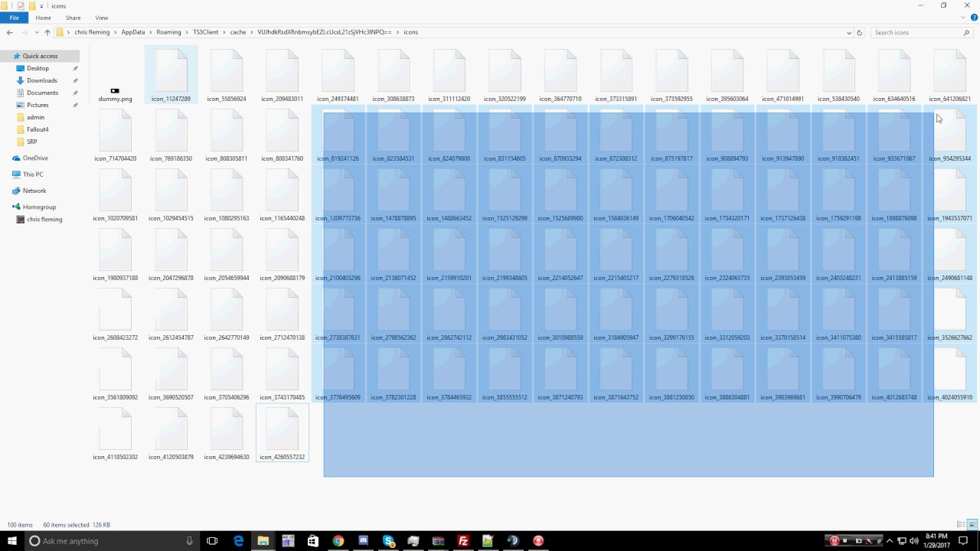Viewport: 980px width, 551px height.
Task: Open Discord from the taskbar
Action: 362,541
